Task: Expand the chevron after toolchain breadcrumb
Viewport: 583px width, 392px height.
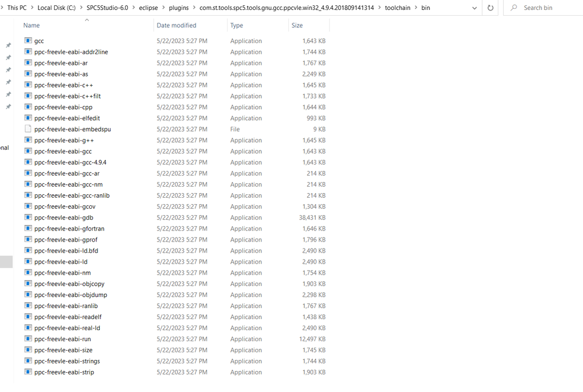Action: pos(416,8)
